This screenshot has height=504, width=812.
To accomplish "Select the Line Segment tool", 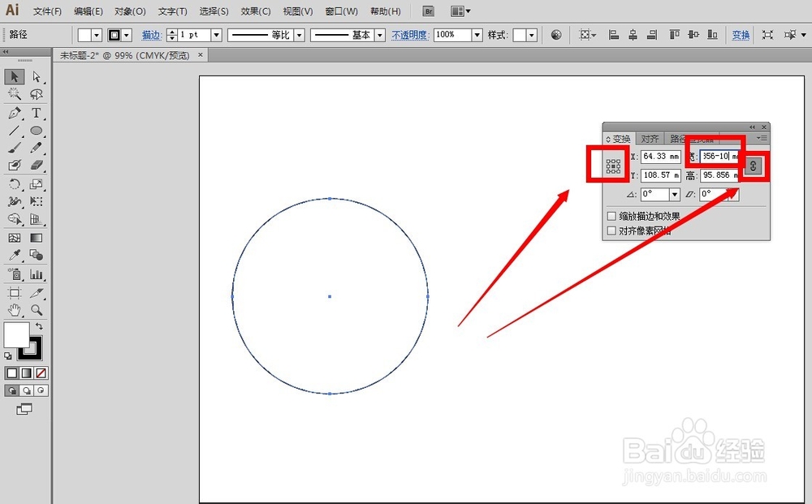I will click(15, 131).
